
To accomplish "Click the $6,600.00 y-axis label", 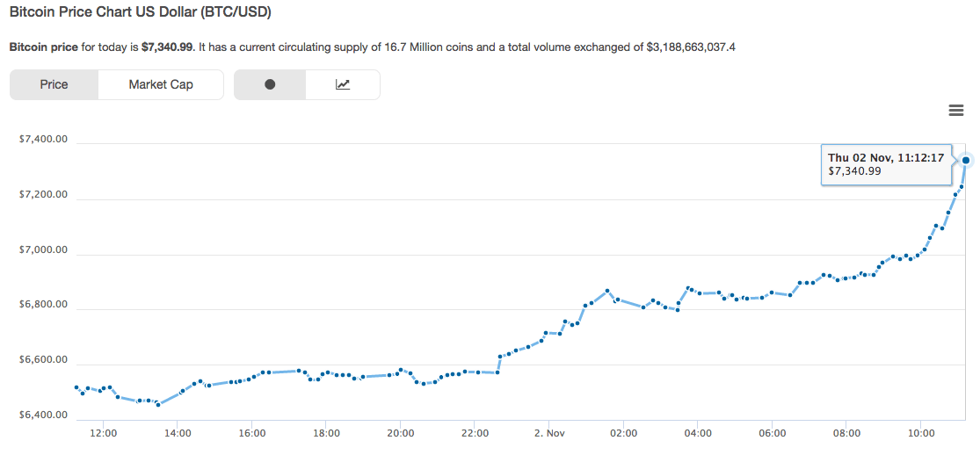I will [x=44, y=360].
